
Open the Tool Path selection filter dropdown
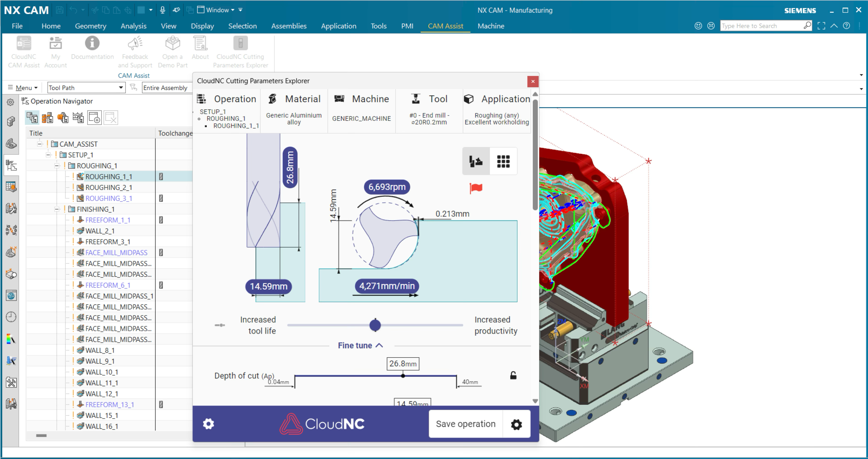86,88
